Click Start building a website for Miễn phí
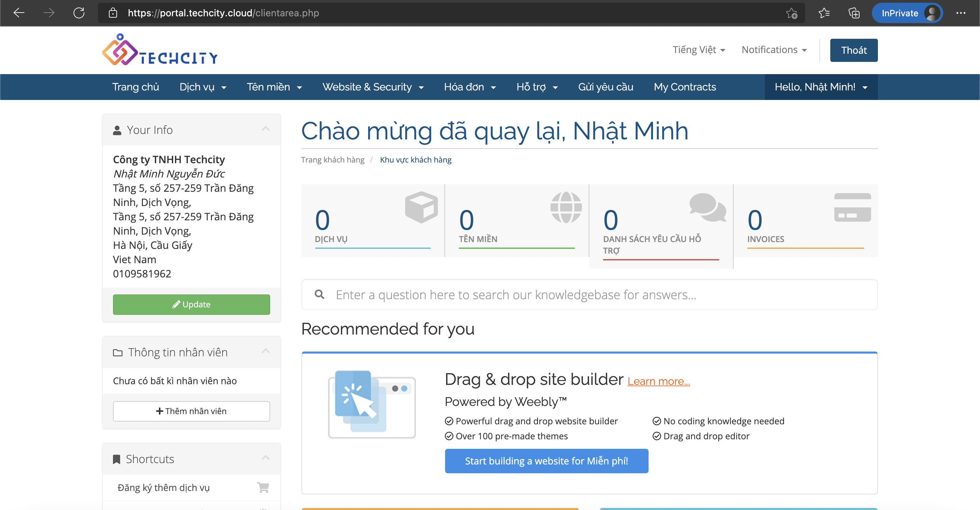The width and height of the screenshot is (980, 510). click(546, 461)
